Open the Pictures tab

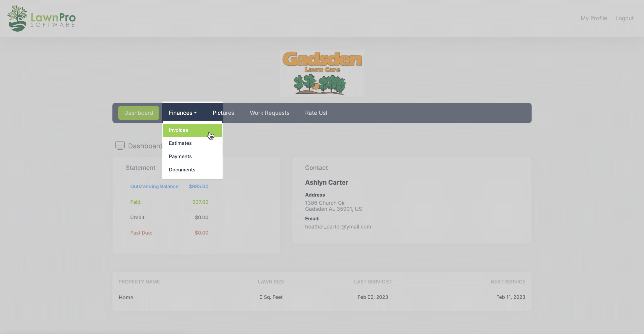(x=223, y=113)
